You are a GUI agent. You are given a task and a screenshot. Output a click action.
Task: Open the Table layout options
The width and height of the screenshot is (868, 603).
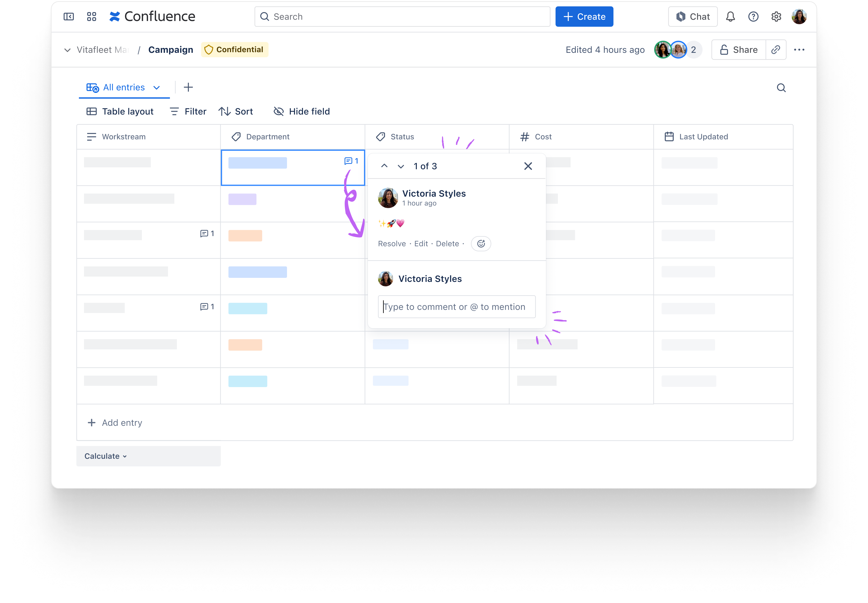120,111
